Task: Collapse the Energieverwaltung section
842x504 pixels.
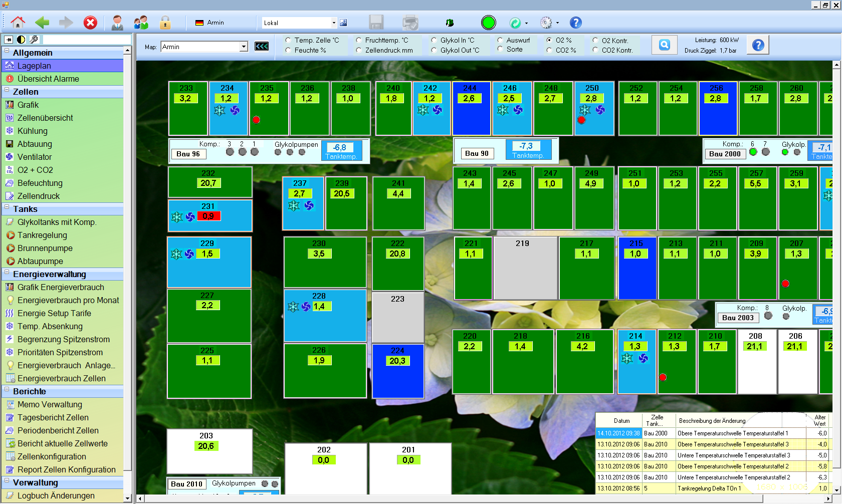Action: click(x=7, y=274)
